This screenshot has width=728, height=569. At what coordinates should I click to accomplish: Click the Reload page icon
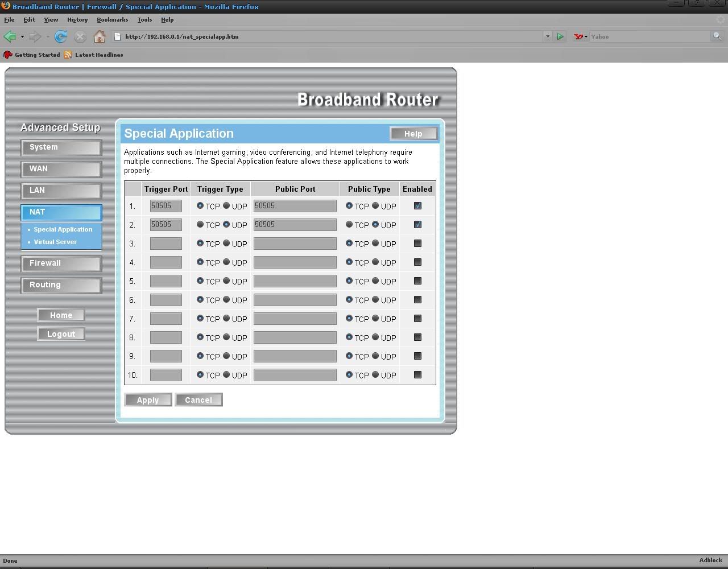(x=61, y=37)
